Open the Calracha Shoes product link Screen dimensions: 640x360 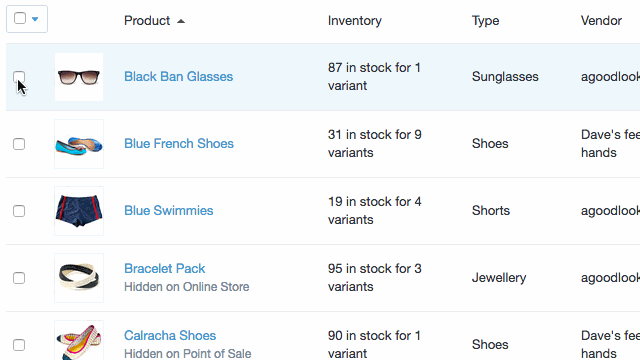(x=170, y=335)
